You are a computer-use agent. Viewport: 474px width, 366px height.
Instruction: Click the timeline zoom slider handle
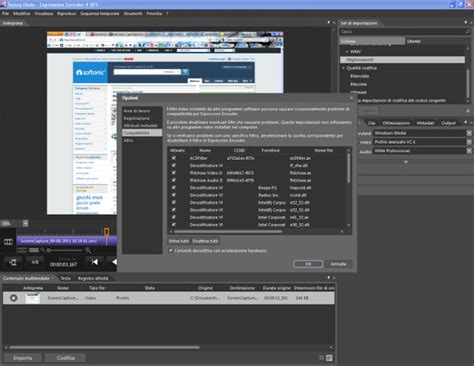point(49,250)
